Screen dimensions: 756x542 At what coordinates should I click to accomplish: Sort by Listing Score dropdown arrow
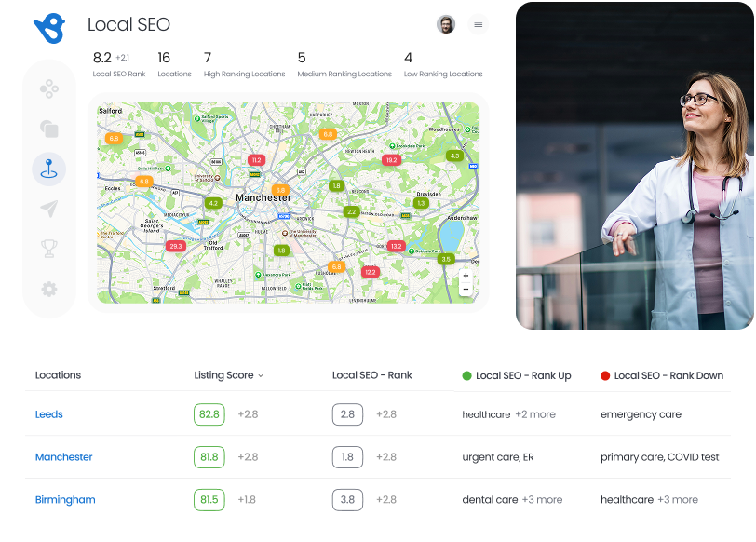point(261,375)
